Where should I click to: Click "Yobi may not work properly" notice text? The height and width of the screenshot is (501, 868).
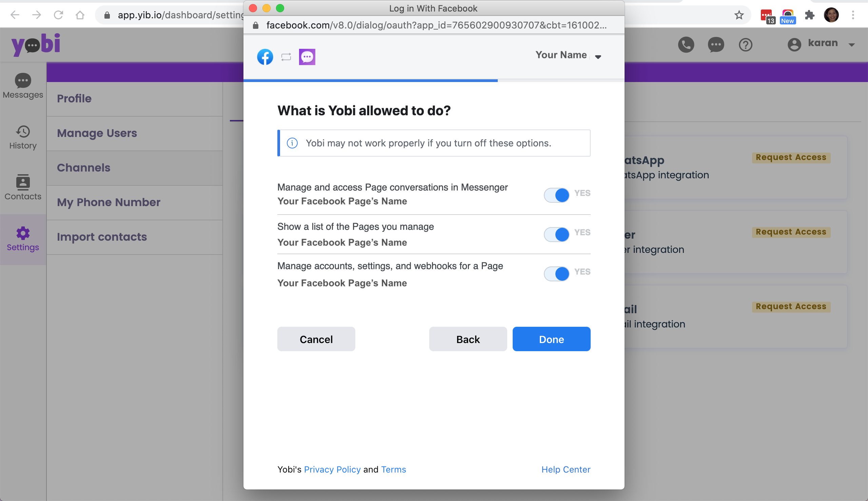point(429,143)
